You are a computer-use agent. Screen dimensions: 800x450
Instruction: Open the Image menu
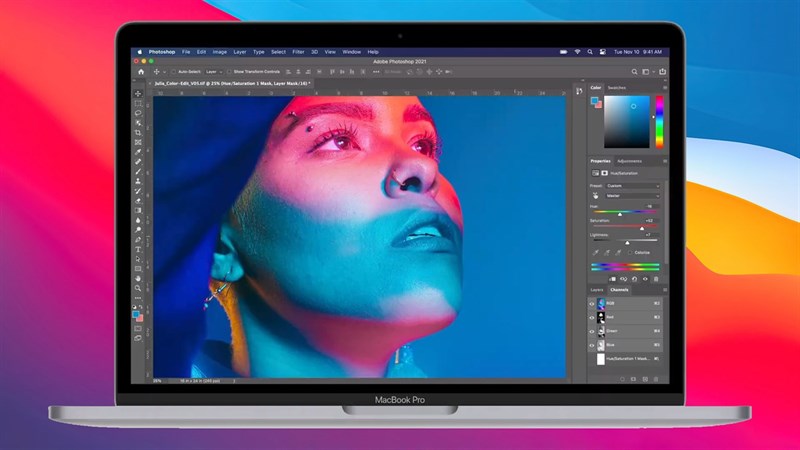[219, 52]
